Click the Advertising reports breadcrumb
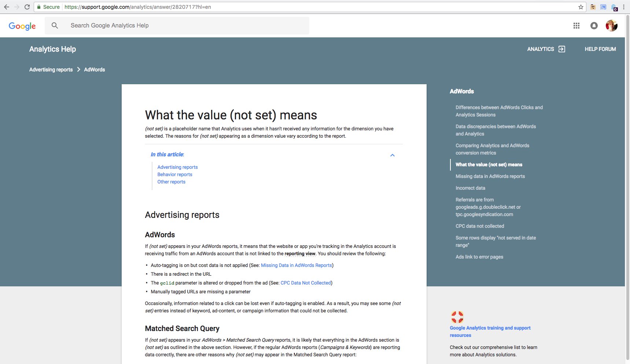 (51, 69)
